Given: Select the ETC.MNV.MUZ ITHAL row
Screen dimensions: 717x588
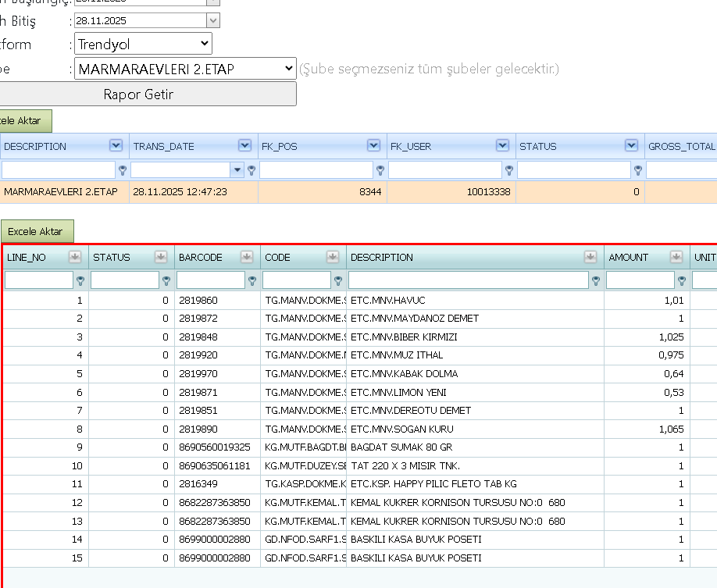Looking at the screenshot, I should (x=360, y=355).
